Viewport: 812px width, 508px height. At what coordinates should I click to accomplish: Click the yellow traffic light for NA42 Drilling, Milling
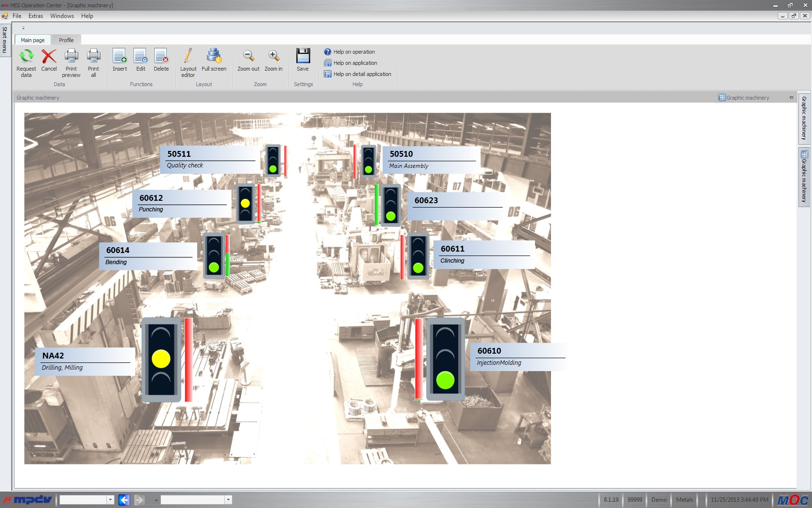tap(161, 359)
